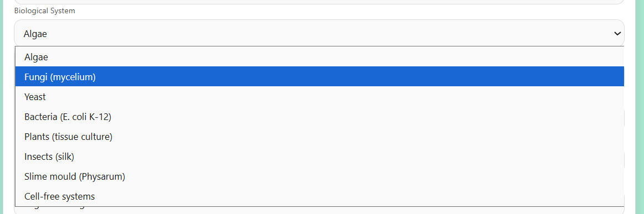
Task: Focus the input field above Biological System
Action: [x=319, y=2]
